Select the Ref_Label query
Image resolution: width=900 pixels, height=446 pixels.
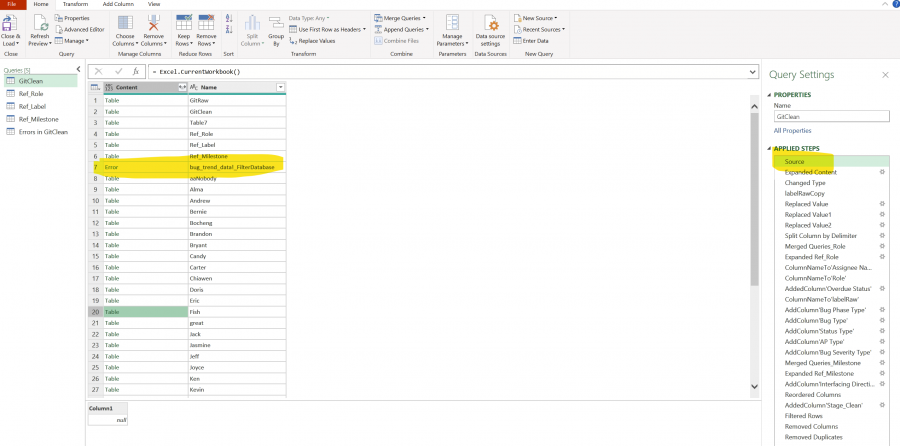click(32, 106)
